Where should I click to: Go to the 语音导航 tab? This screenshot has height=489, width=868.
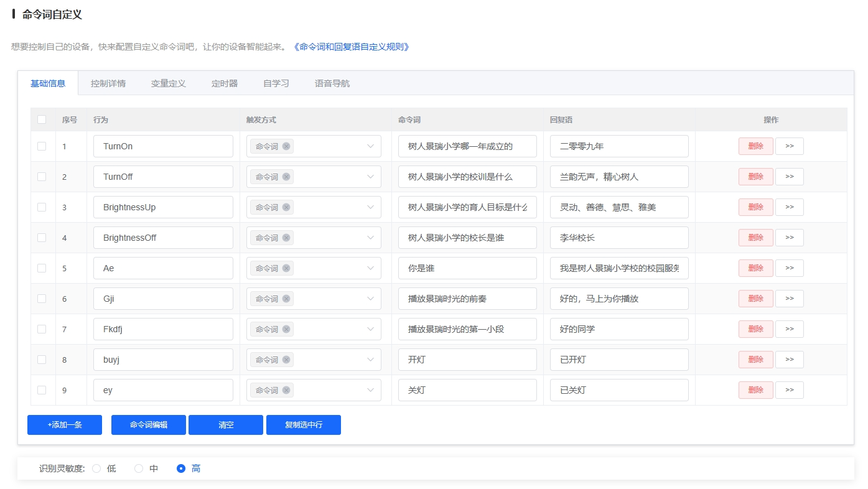pyautogui.click(x=332, y=83)
